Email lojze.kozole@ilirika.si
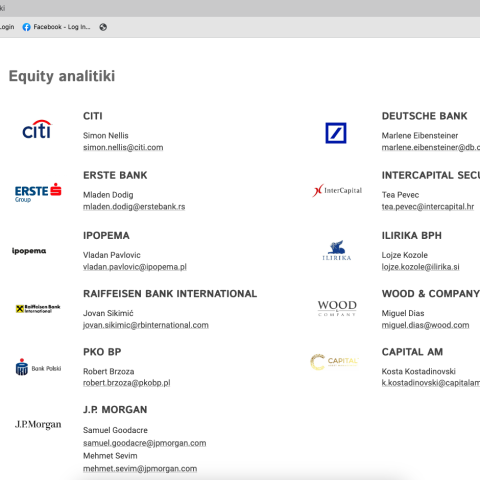 [420, 267]
